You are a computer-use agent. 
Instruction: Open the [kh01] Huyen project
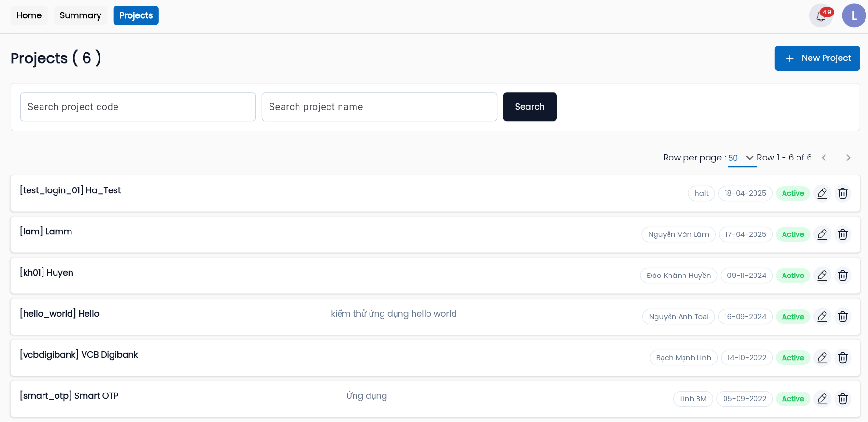tap(46, 273)
